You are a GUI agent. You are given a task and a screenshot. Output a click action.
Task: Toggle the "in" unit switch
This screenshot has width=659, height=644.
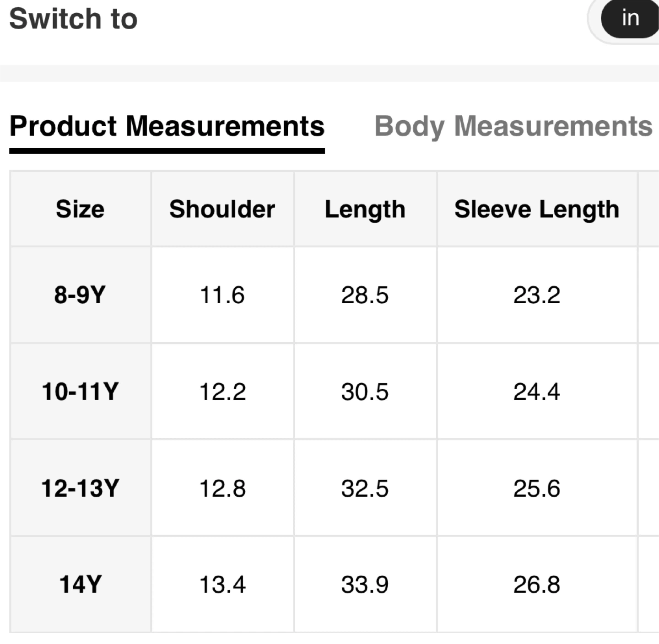point(630,19)
